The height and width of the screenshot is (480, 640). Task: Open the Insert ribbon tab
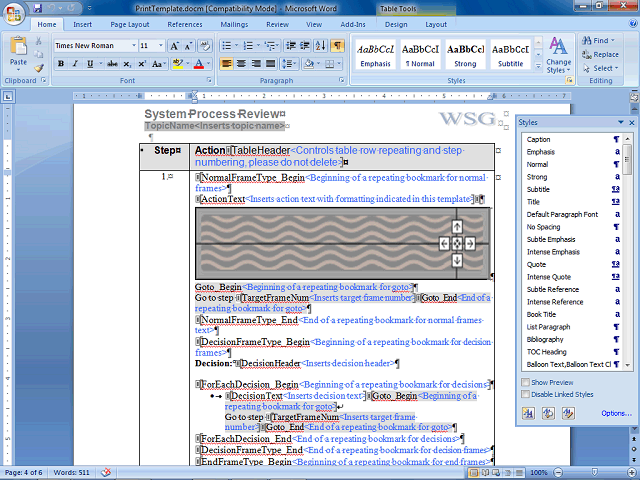pos(82,24)
